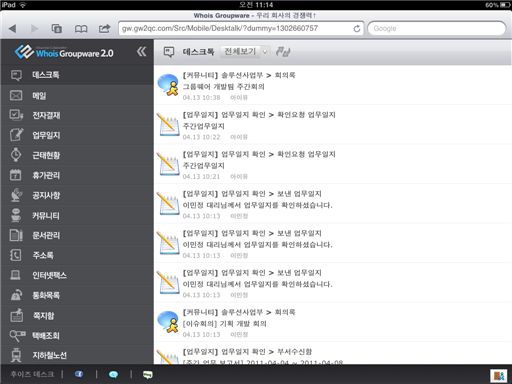Open the 전체보기 view filter dropdown
The height and width of the screenshot is (384, 512).
point(246,52)
